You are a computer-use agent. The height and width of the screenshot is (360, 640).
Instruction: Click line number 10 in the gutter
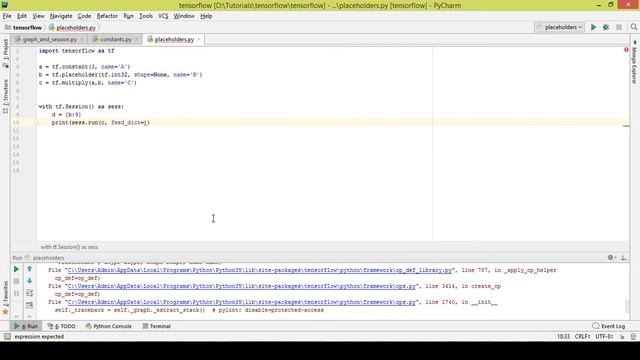pyautogui.click(x=16, y=122)
